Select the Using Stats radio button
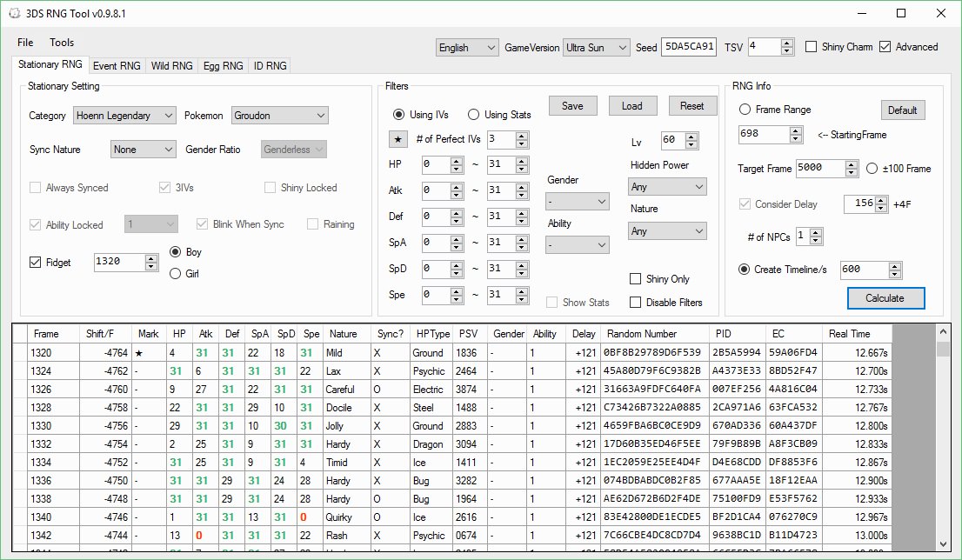962x560 pixels. (x=473, y=115)
